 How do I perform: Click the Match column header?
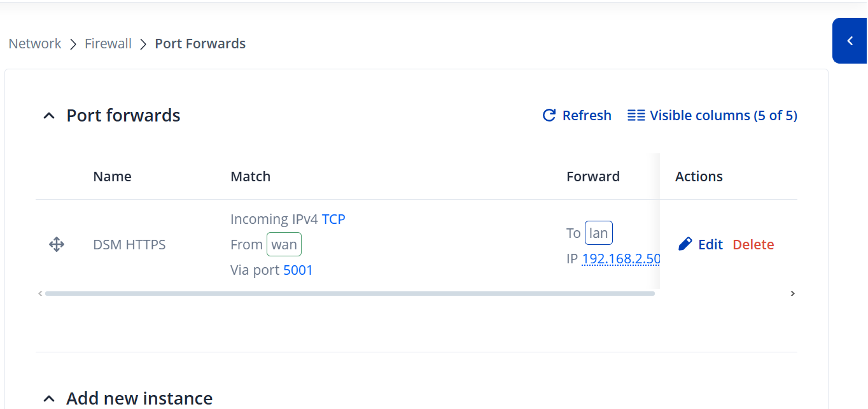(250, 177)
